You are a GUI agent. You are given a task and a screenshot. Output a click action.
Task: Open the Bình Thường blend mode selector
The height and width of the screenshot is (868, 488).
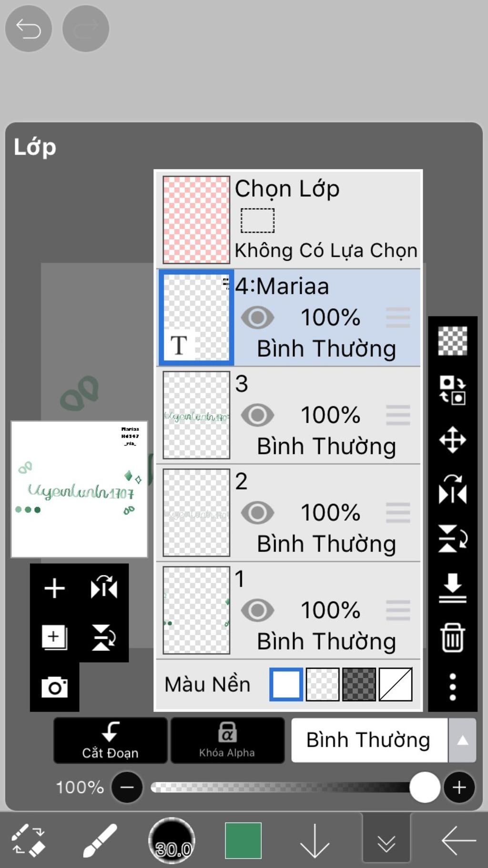click(x=369, y=740)
